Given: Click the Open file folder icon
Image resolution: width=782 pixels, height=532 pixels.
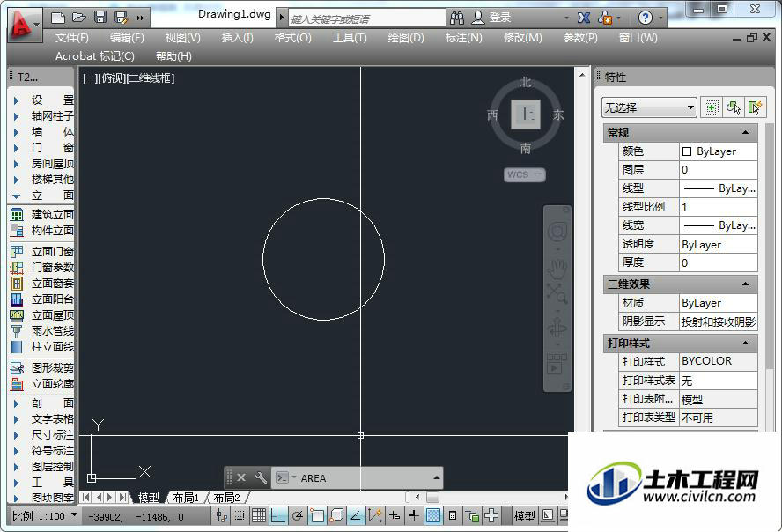Looking at the screenshot, I should pos(78,18).
